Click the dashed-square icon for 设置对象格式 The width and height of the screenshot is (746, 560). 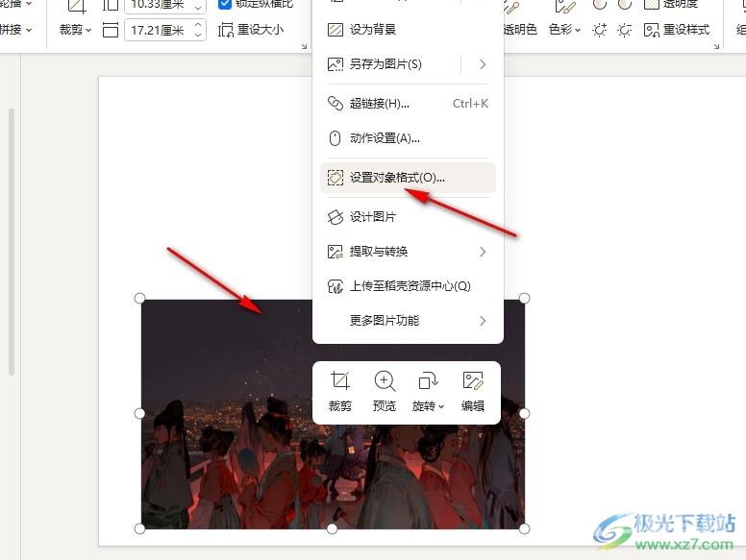(x=336, y=178)
